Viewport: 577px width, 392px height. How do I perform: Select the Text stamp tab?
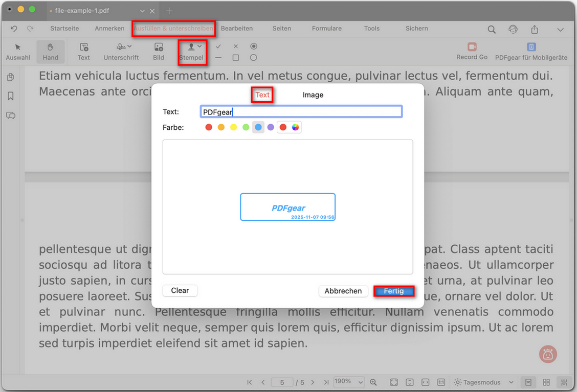pyautogui.click(x=262, y=95)
